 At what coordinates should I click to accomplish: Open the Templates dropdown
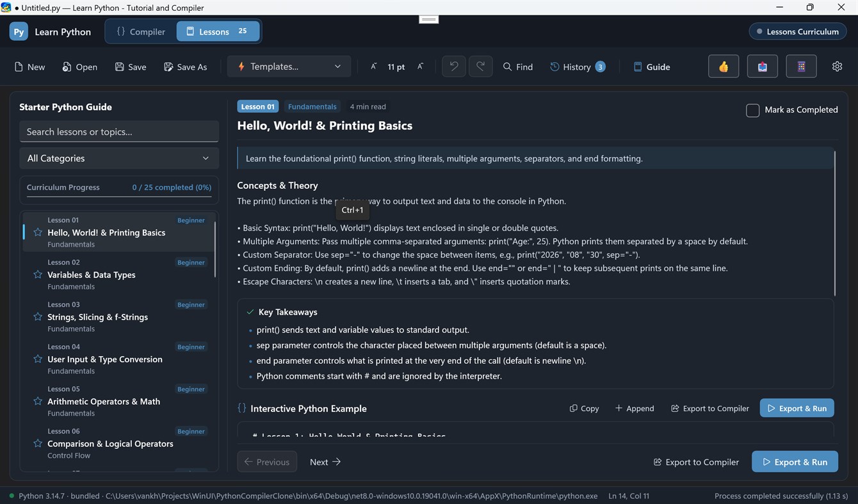tap(289, 67)
